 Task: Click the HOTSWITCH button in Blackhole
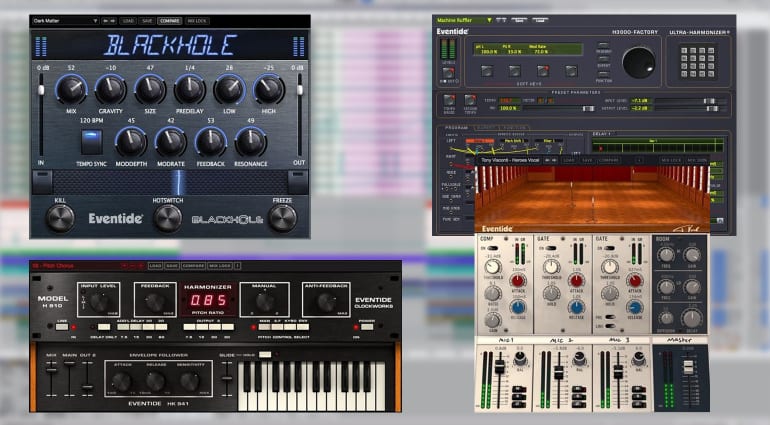[x=167, y=219]
